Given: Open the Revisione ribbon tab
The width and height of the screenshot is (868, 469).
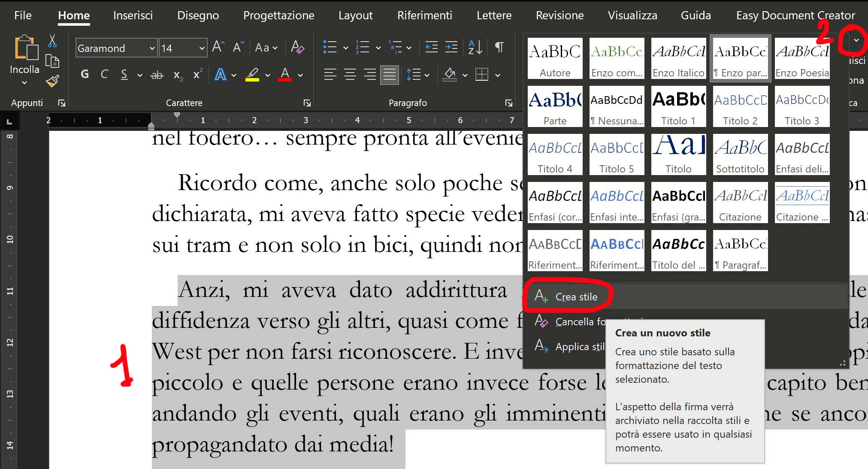Looking at the screenshot, I should click(560, 15).
